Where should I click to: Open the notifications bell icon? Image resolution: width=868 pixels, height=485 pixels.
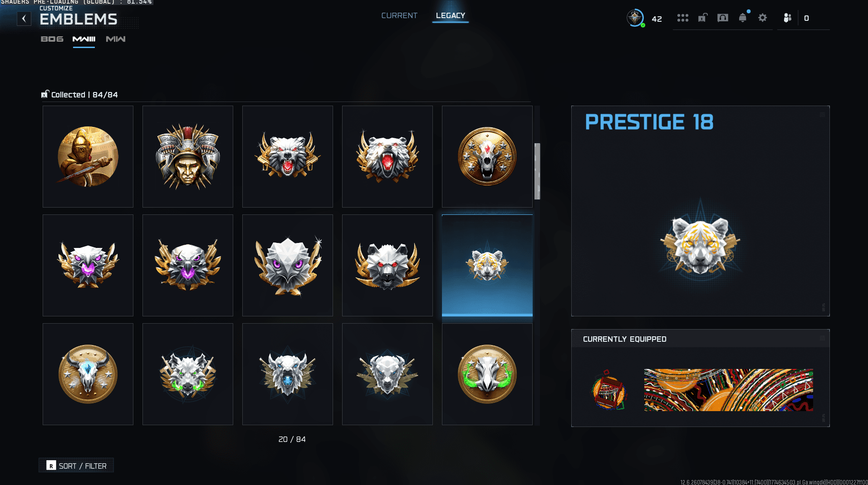(743, 18)
